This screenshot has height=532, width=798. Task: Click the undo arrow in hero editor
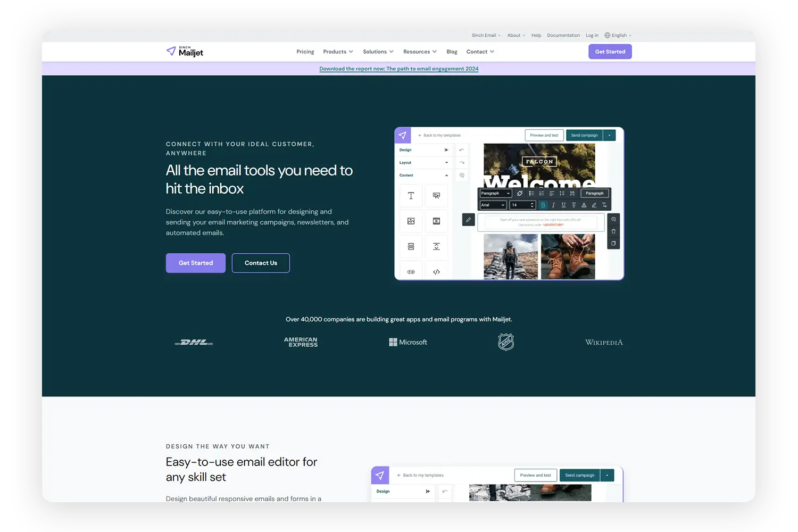point(462,150)
